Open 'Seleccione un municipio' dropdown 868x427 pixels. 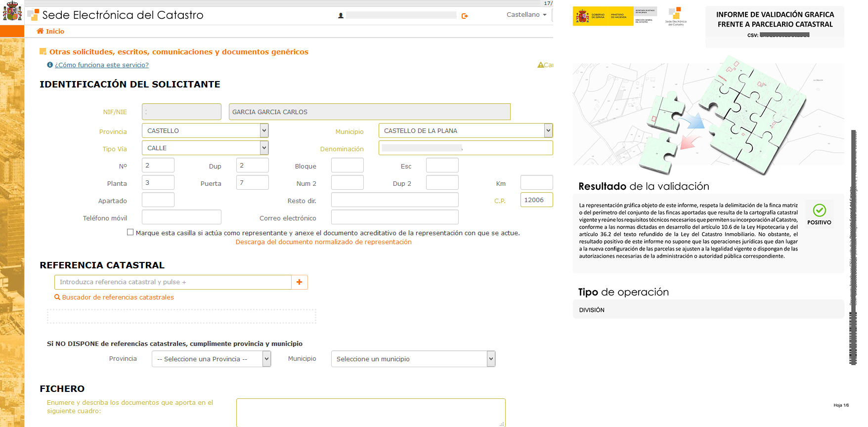(x=490, y=359)
